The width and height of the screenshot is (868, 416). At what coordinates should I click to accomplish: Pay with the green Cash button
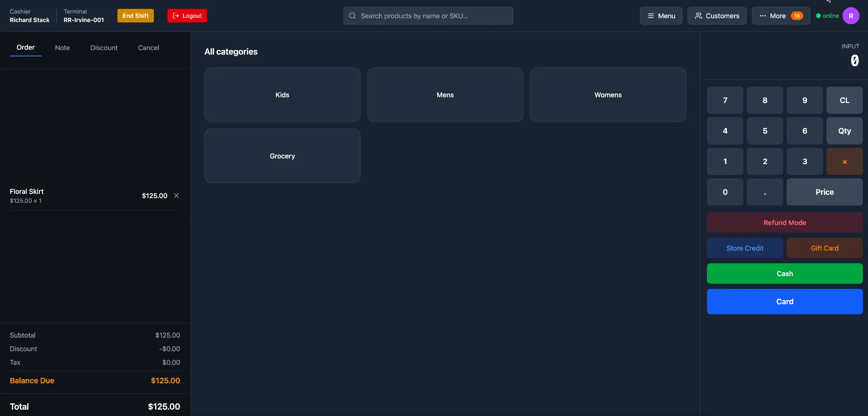pos(785,274)
